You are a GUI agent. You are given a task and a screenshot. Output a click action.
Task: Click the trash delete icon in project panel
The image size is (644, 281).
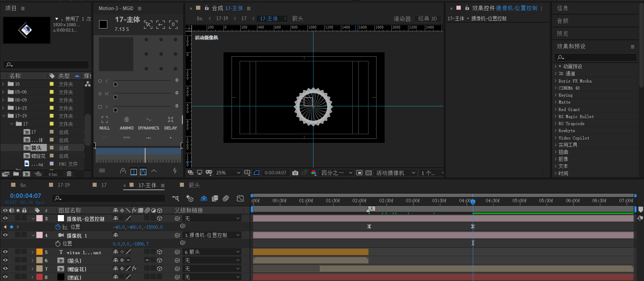coord(69,174)
